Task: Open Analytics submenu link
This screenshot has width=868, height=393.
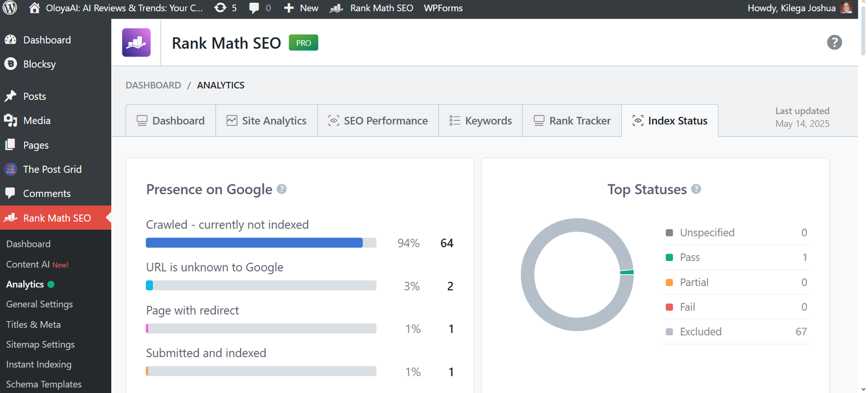Action: [x=25, y=284]
